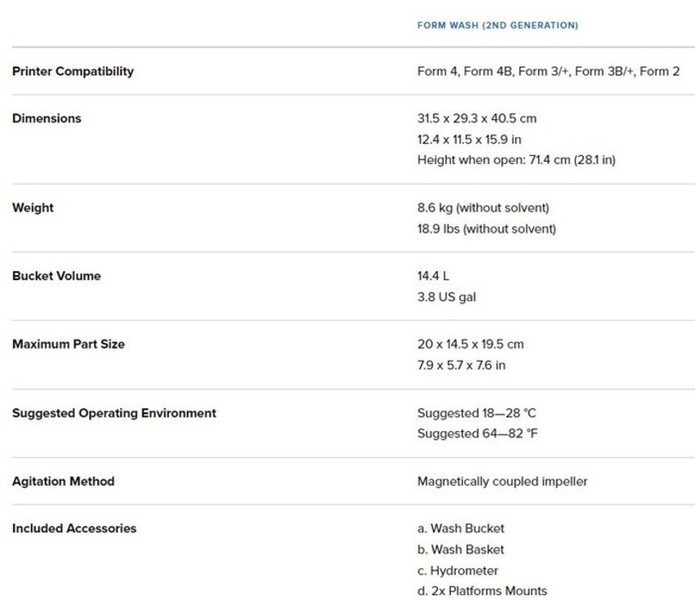The height and width of the screenshot is (600, 695).
Task: Click the Suggested 18—28 °C text
Action: coord(476,413)
